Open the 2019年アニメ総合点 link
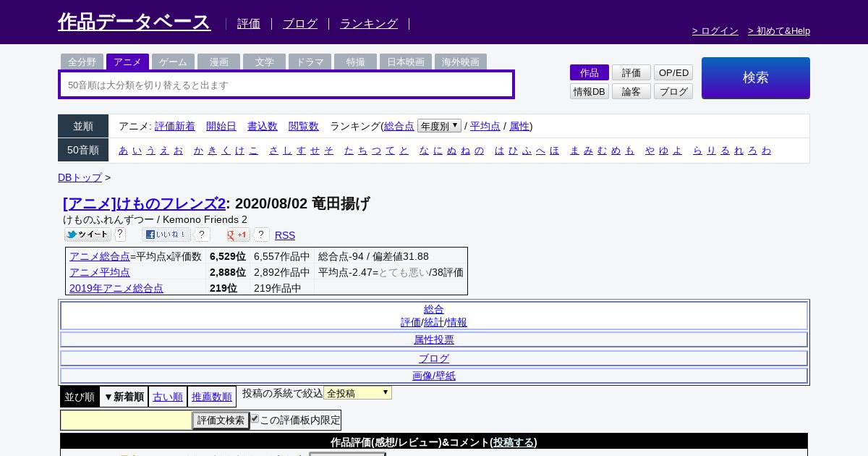The image size is (868, 456). pyautogui.click(x=116, y=288)
